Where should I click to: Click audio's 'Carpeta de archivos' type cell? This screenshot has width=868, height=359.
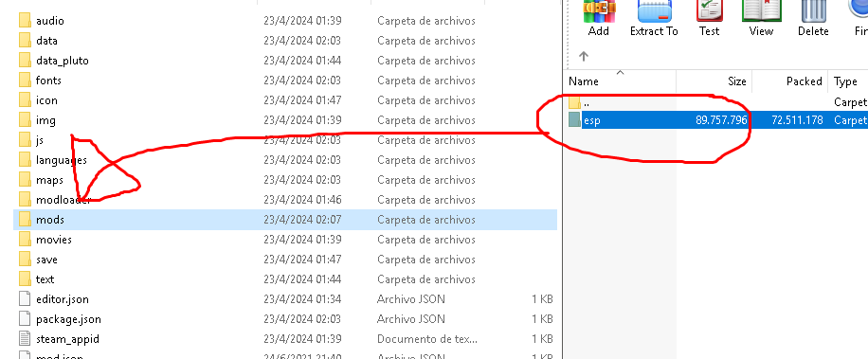click(x=426, y=21)
